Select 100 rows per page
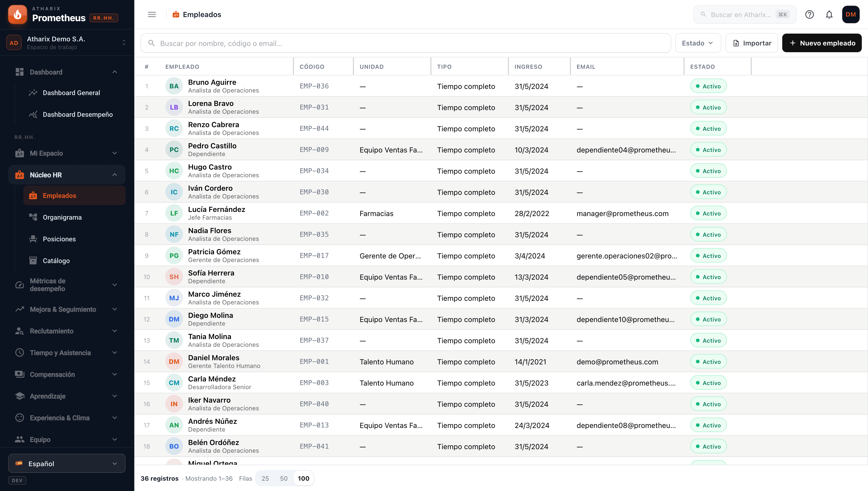 coord(303,478)
